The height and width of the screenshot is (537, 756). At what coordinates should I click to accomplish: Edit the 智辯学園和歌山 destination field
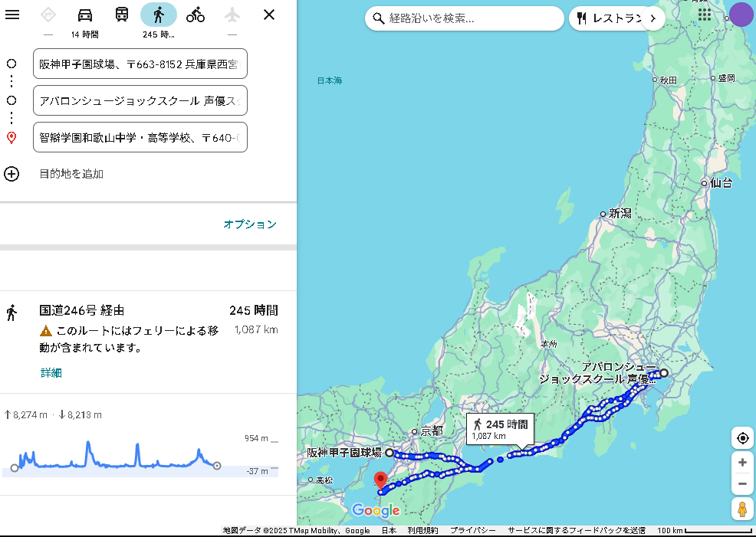[x=140, y=137]
